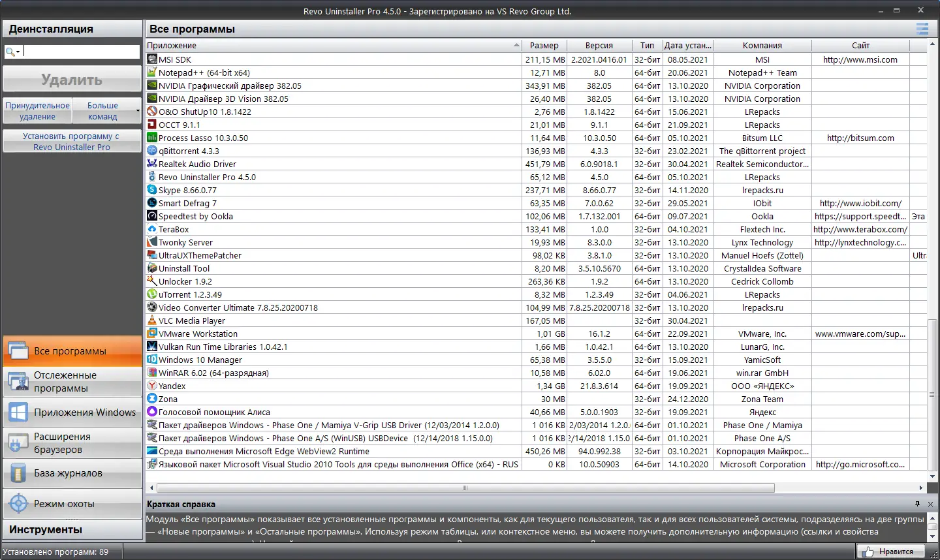The width and height of the screenshot is (940, 560).
Task: Click the Удалить button
Action: tap(72, 80)
